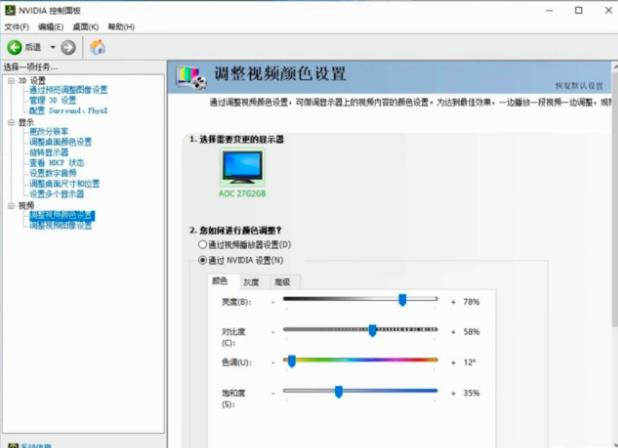
Task: Select 通过 NVIDIA 设置(N) radio button
Action: click(203, 260)
